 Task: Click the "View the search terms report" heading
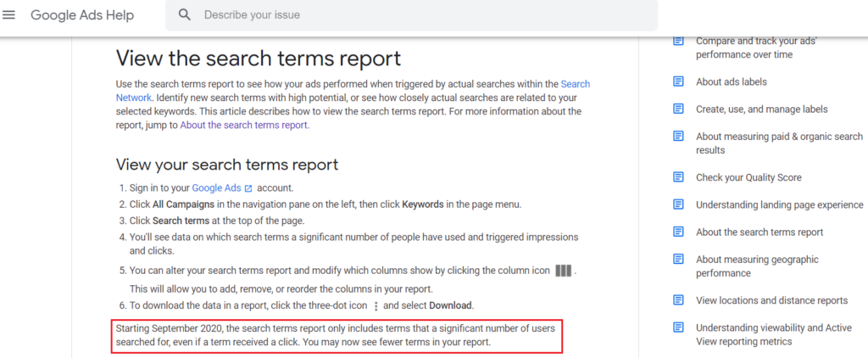[258, 59]
